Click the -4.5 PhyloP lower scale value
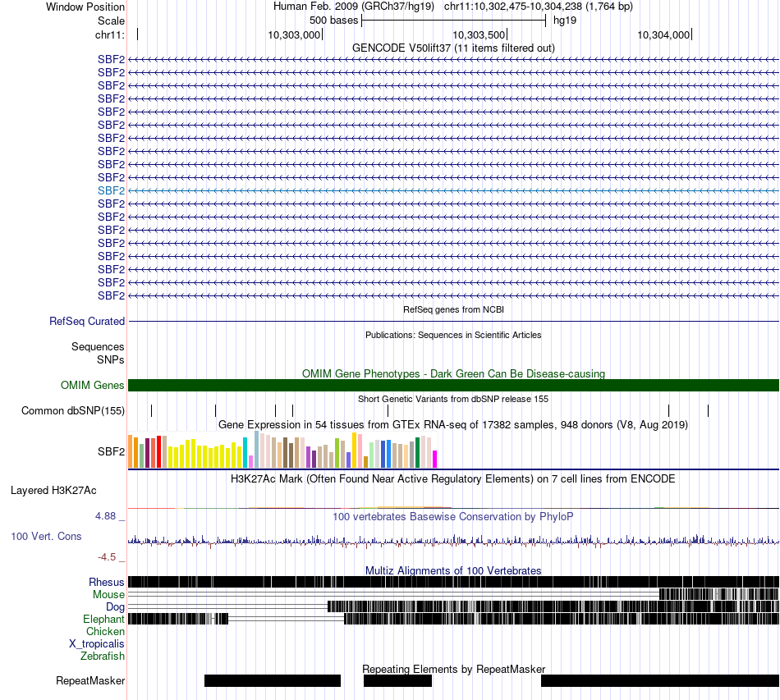 (x=107, y=557)
